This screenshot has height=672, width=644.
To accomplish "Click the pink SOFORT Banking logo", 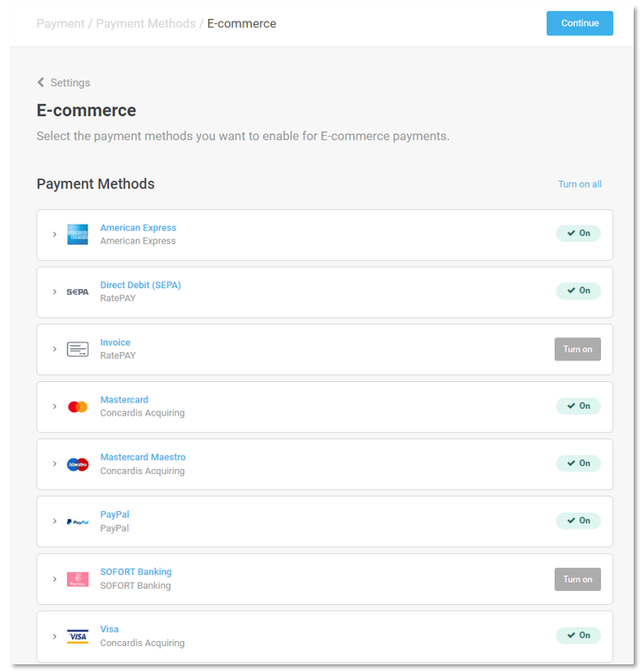I will (77, 579).
